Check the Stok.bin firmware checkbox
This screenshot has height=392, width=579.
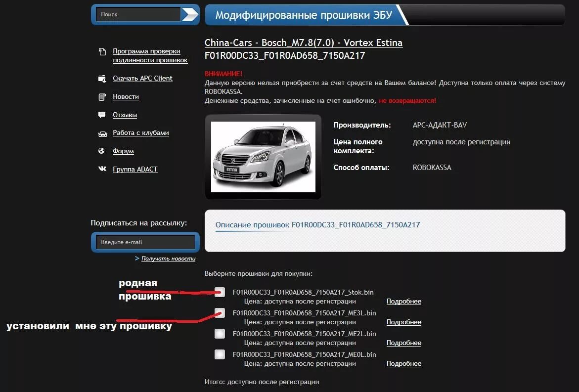[x=219, y=292]
